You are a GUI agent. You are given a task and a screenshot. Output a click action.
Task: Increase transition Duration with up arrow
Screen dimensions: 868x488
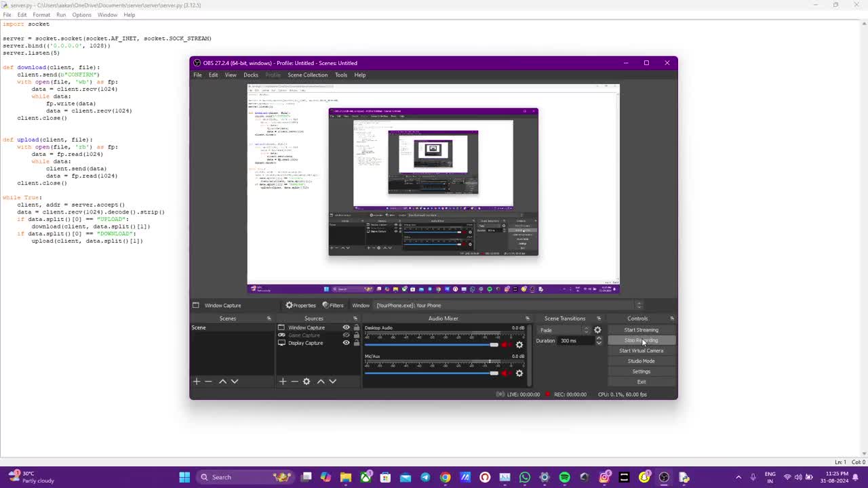(x=599, y=338)
